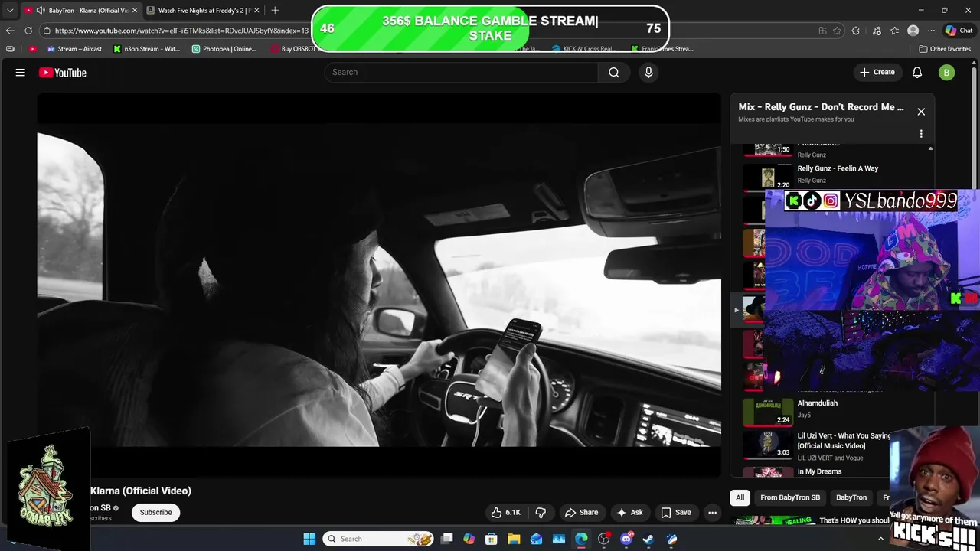This screenshot has height=551, width=980.
Task: Go back in browser history
Action: [10, 31]
